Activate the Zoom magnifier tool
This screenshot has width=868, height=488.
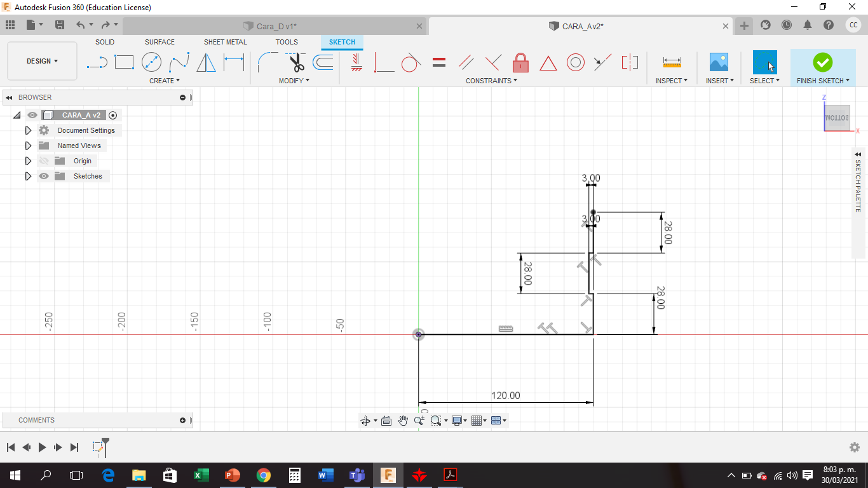419,421
